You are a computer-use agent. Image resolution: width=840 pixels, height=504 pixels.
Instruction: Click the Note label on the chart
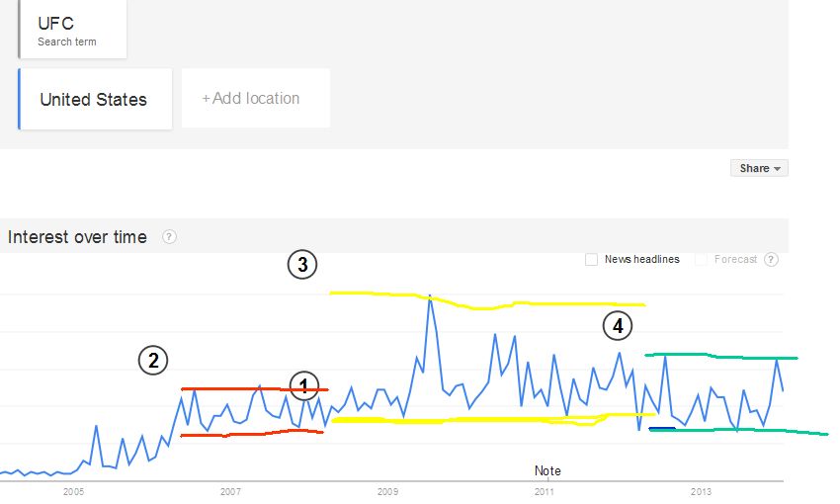[x=547, y=470]
